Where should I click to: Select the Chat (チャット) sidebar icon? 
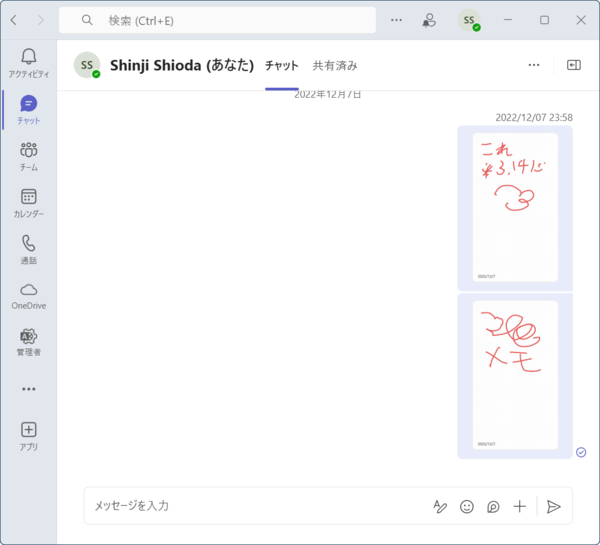coord(29,110)
